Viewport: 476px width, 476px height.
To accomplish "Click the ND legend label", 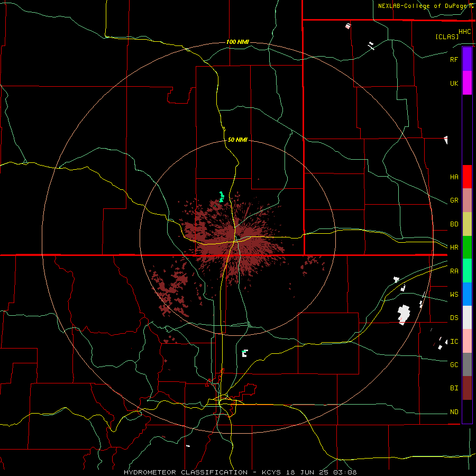I will pyautogui.click(x=454, y=412).
